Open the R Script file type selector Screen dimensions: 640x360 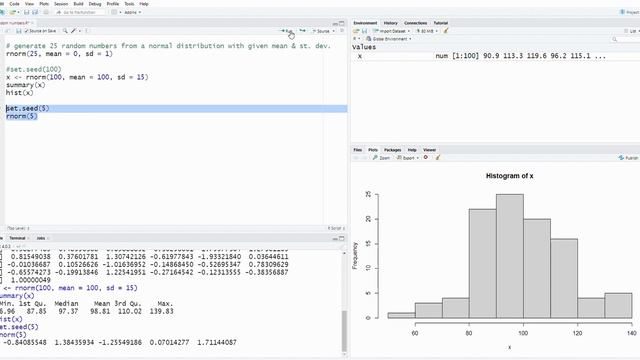coord(336,228)
